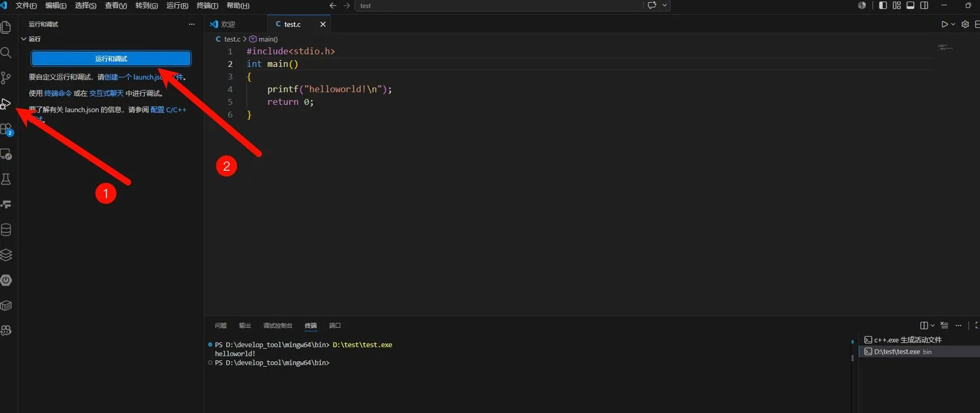980x413 pixels.
Task: Open the Remote Explorer view
Action: 6,155
